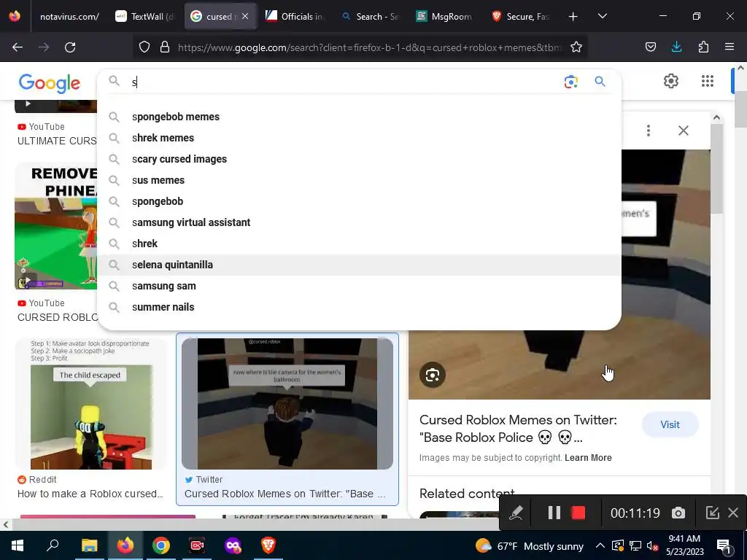Select suggestion selena quintanilla
Image resolution: width=747 pixels, height=560 pixels.
(359, 265)
